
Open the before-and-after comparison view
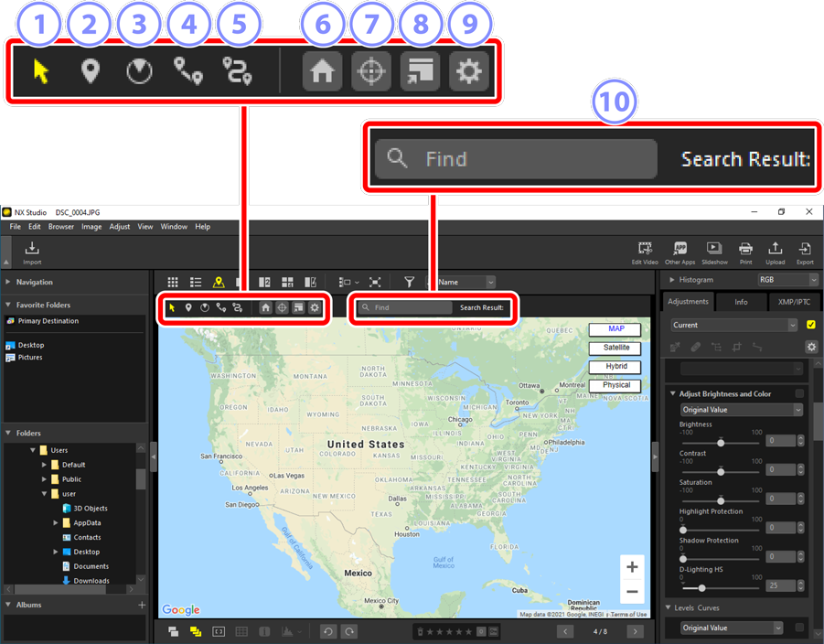click(311, 283)
